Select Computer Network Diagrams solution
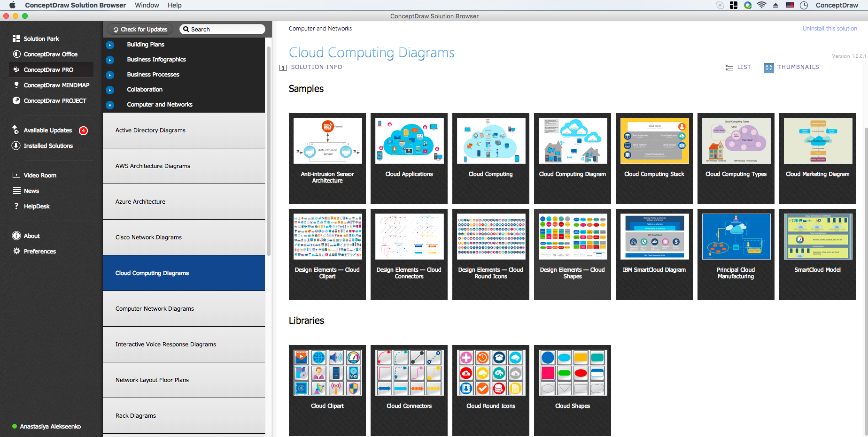The width and height of the screenshot is (868, 437). [x=184, y=309]
